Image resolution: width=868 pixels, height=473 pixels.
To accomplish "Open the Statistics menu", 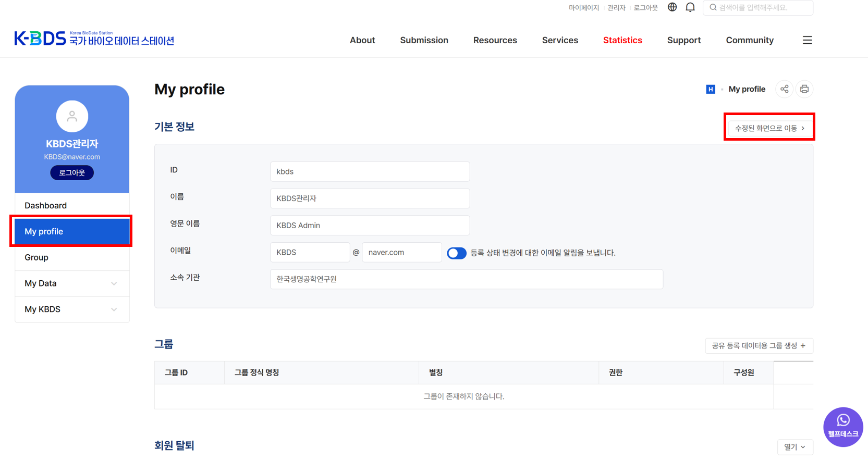I will pos(622,40).
